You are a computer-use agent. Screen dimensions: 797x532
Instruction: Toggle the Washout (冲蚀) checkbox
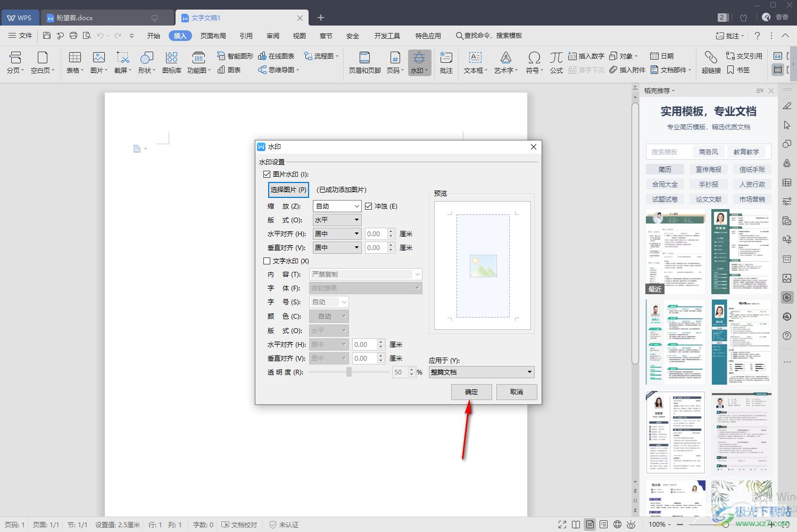click(368, 206)
